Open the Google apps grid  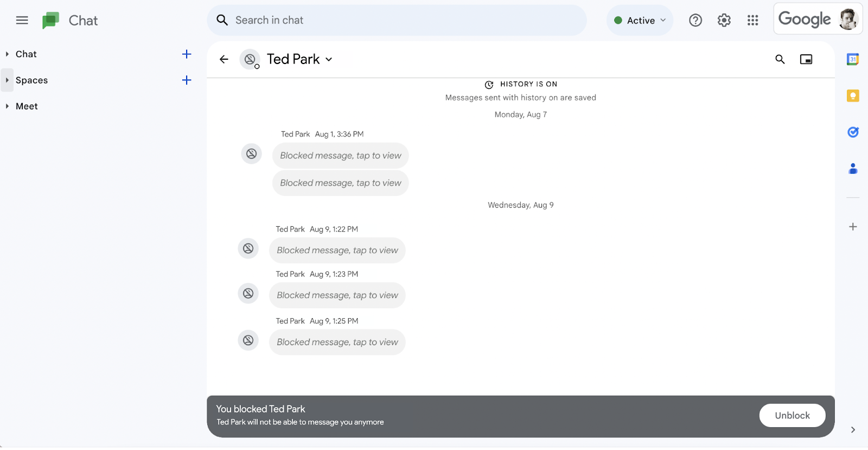[x=752, y=21]
